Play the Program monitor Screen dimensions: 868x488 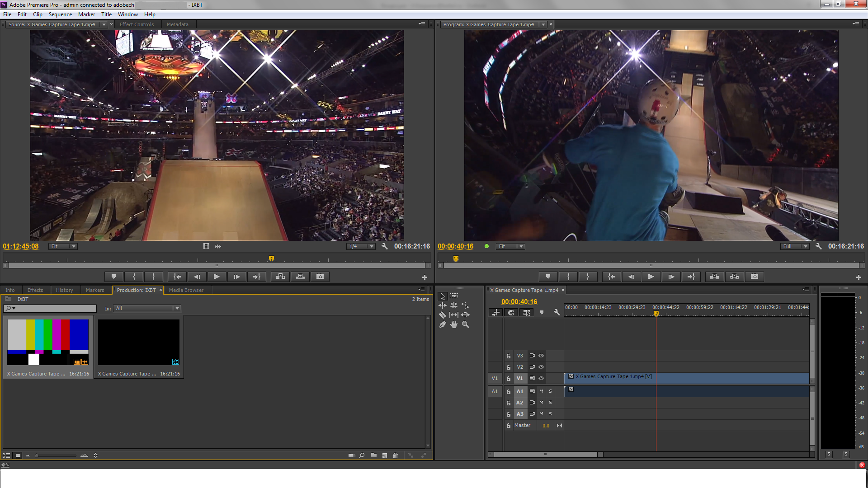pyautogui.click(x=651, y=277)
